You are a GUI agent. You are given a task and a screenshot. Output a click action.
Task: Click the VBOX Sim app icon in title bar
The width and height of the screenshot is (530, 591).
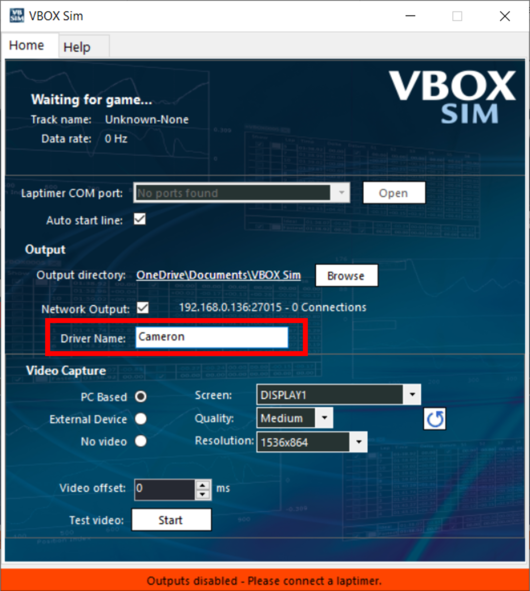17,16
